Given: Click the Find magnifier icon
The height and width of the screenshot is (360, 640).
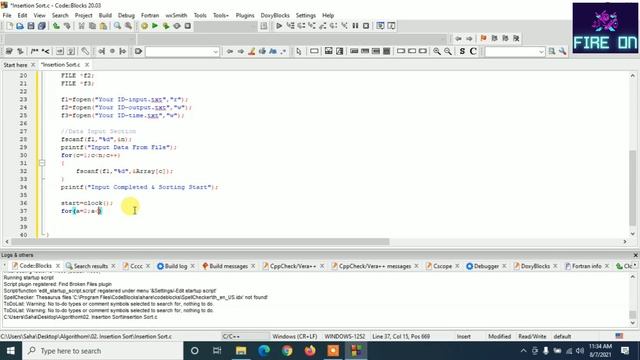Looking at the screenshot, I should pos(118,26).
